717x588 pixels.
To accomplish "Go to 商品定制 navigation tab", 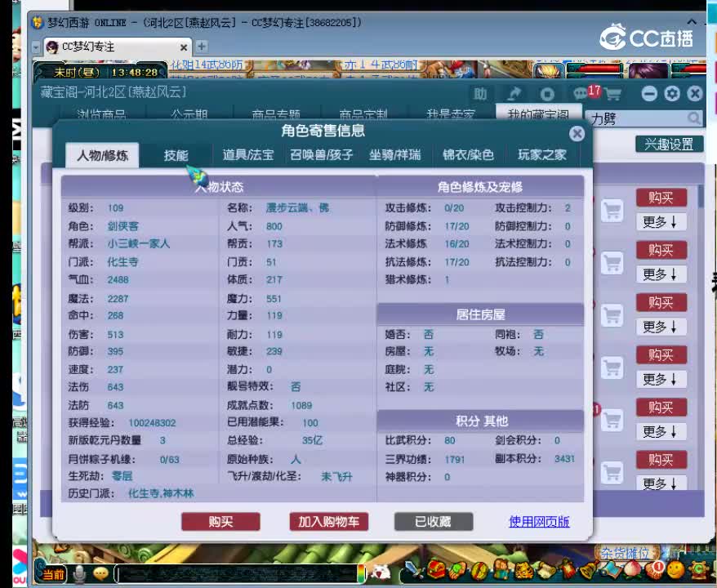I will coord(363,114).
